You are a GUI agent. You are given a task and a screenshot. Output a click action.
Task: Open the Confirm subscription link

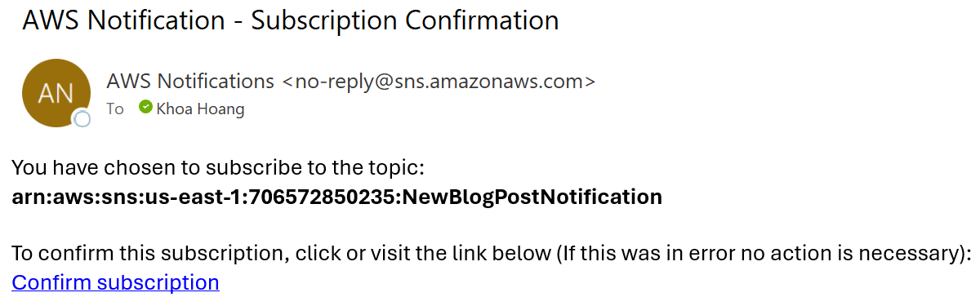pos(115,282)
